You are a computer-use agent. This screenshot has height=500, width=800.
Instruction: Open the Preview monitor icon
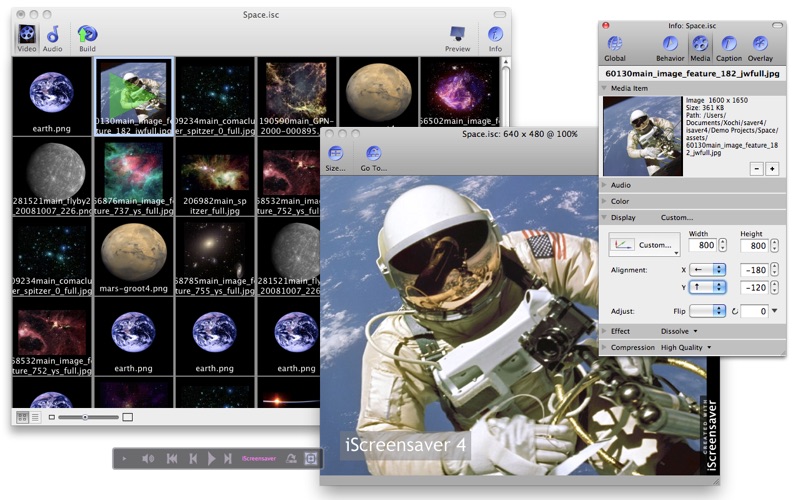pyautogui.click(x=457, y=39)
